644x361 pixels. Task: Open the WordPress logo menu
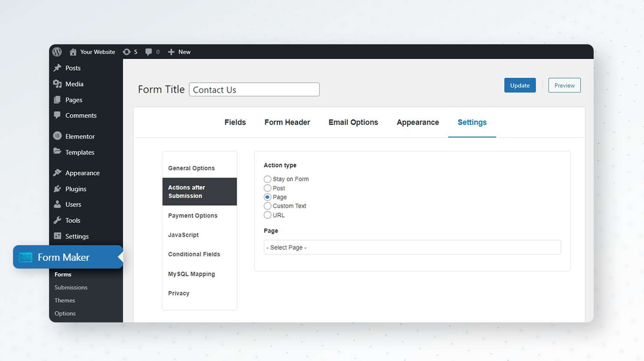57,52
